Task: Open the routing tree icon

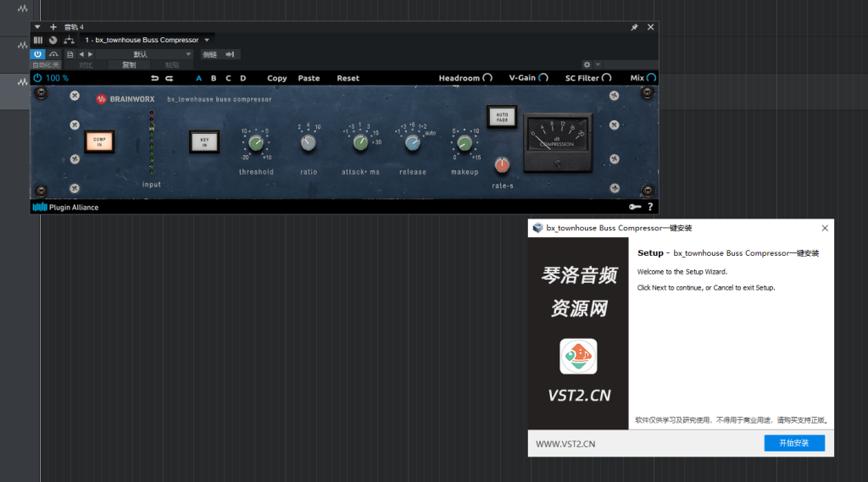Action: [70, 40]
